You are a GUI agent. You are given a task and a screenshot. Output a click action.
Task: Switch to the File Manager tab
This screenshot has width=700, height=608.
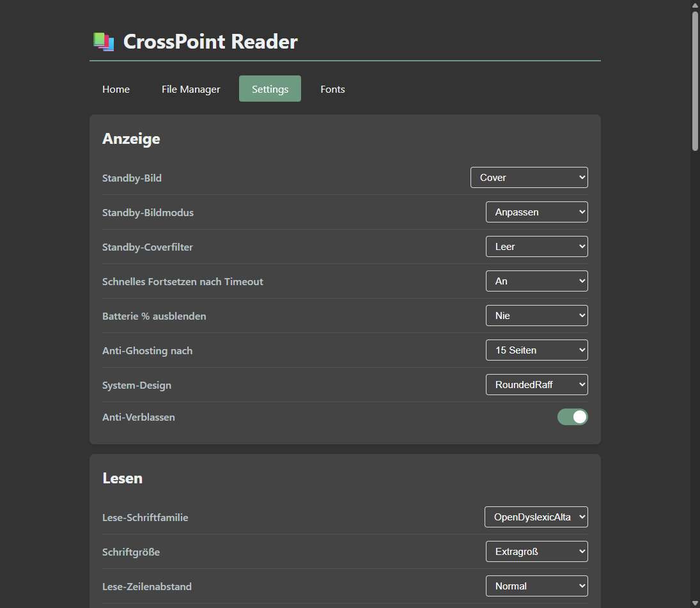191,89
